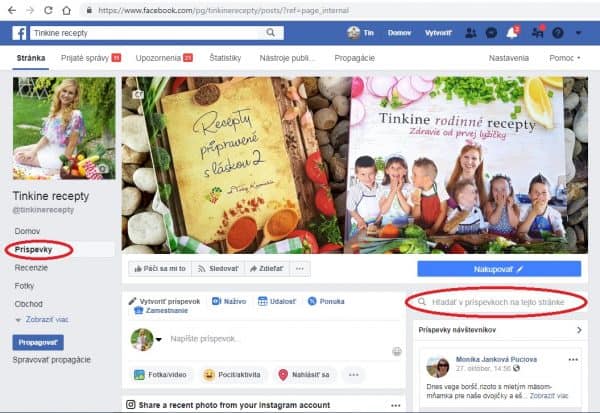
Task: Click the Nakupovať button
Action: pyautogui.click(x=499, y=269)
